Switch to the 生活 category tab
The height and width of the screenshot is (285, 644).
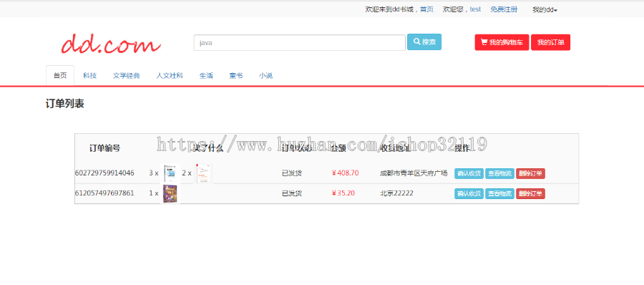(x=206, y=76)
